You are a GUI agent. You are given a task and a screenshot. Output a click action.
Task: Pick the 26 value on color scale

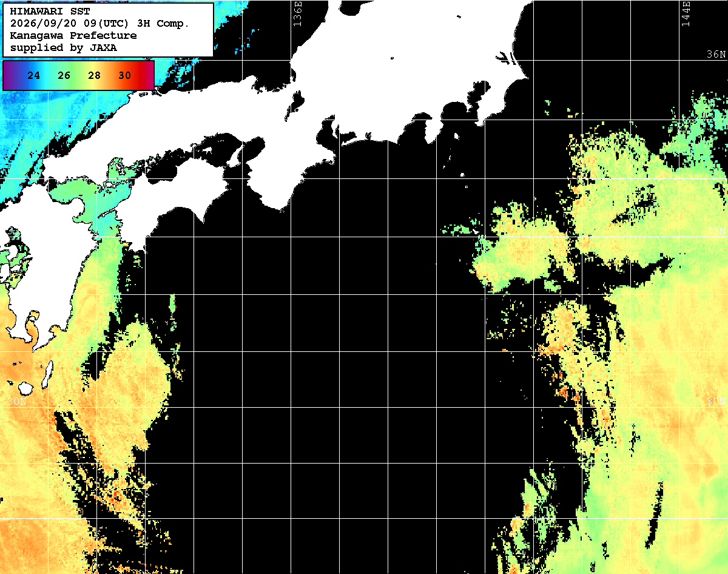coord(64,76)
